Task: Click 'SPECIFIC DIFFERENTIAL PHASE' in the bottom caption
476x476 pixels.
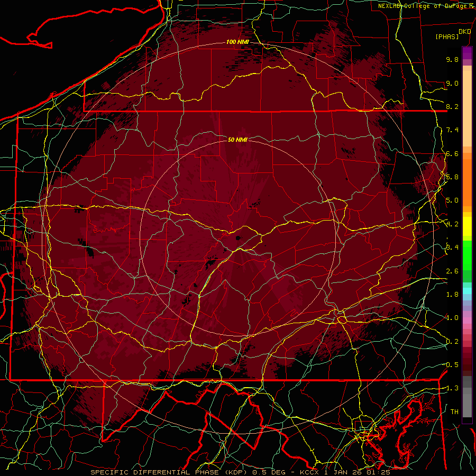Action: point(154,472)
